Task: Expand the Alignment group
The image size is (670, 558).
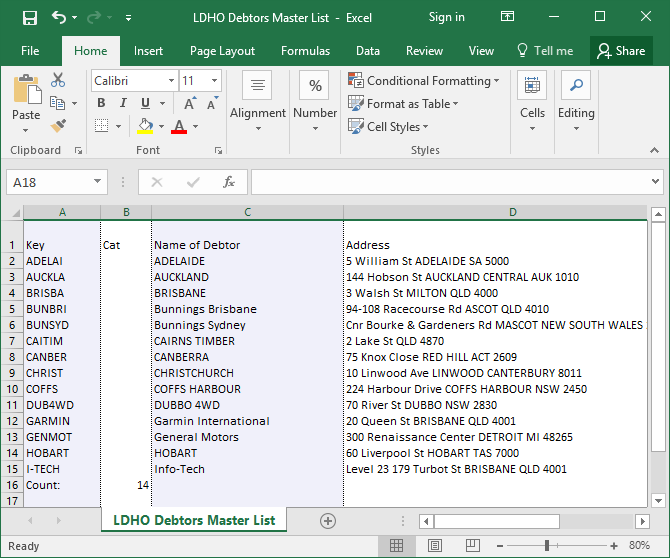Action: click(x=258, y=103)
